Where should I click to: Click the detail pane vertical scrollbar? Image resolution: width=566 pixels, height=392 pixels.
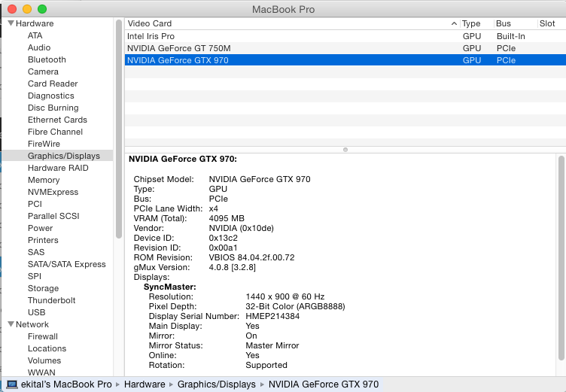[x=561, y=258]
